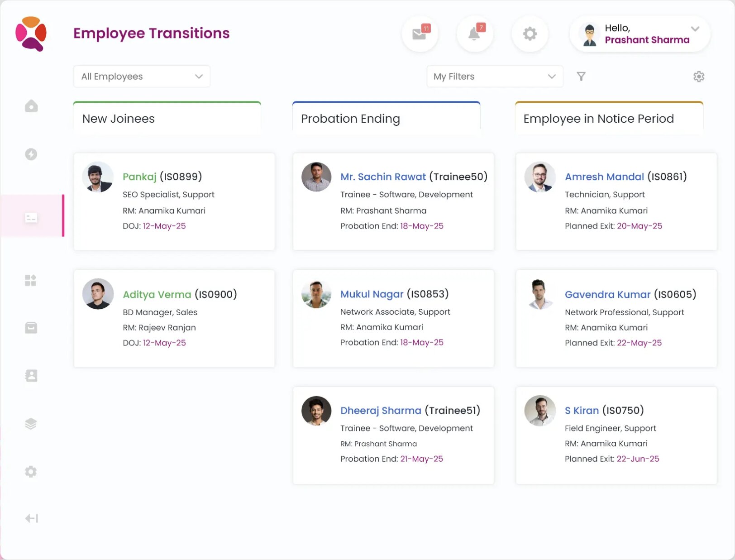735x560 pixels.
Task: Open settings gear in top header
Action: (530, 34)
